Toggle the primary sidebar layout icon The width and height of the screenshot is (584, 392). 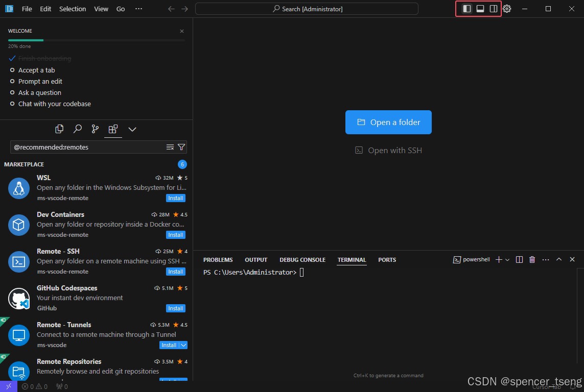(x=466, y=9)
